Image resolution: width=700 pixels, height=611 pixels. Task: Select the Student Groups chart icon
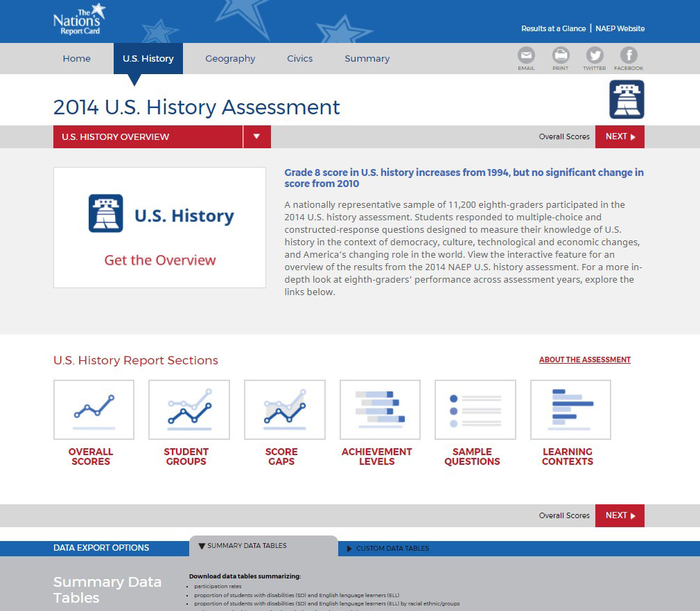click(x=189, y=409)
